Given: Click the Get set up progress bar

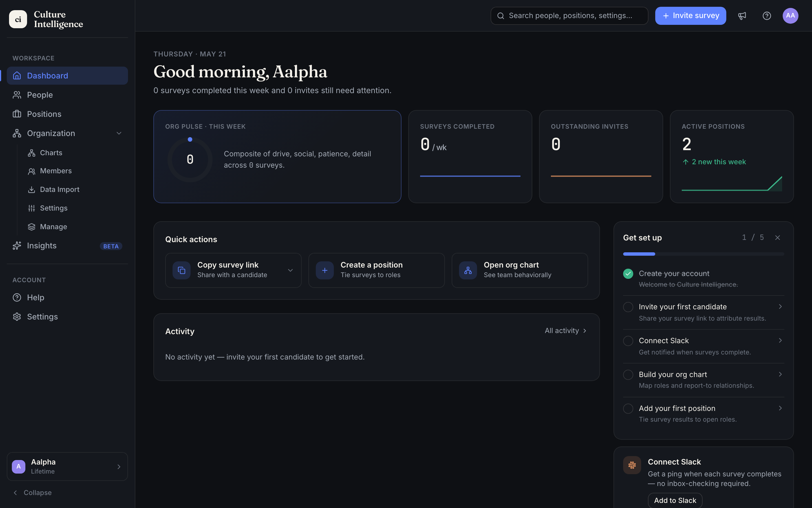Looking at the screenshot, I should [704, 254].
